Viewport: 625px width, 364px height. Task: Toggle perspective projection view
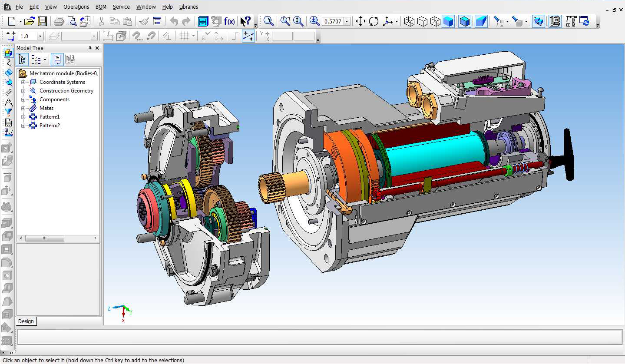[481, 21]
